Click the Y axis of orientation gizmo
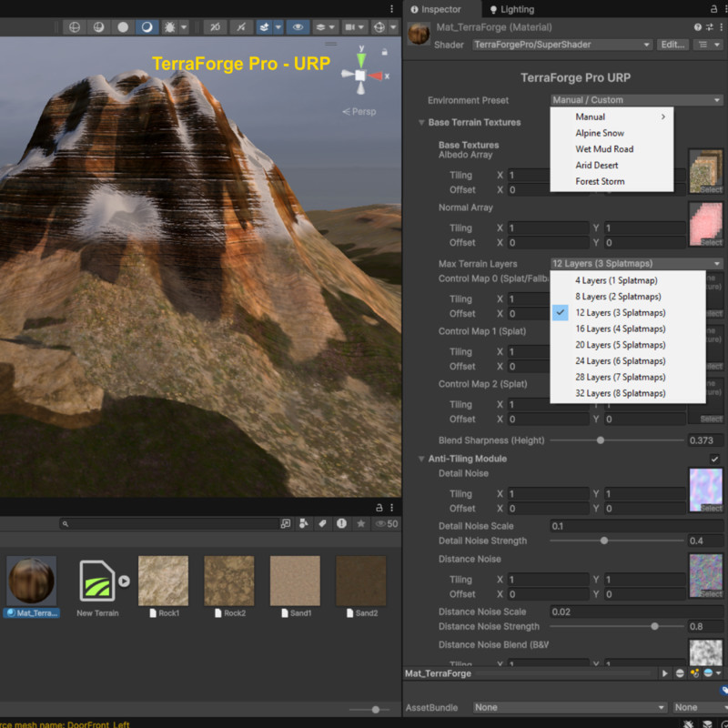 click(361, 58)
